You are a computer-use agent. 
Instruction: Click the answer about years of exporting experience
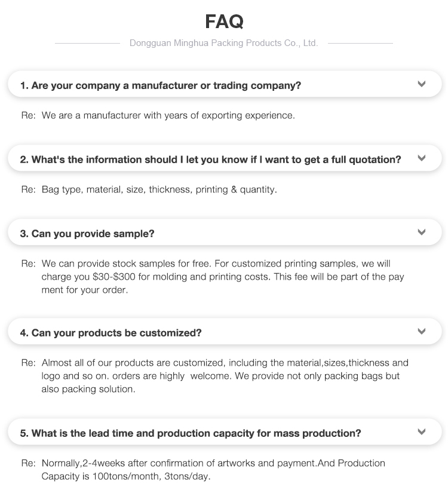[x=168, y=115]
